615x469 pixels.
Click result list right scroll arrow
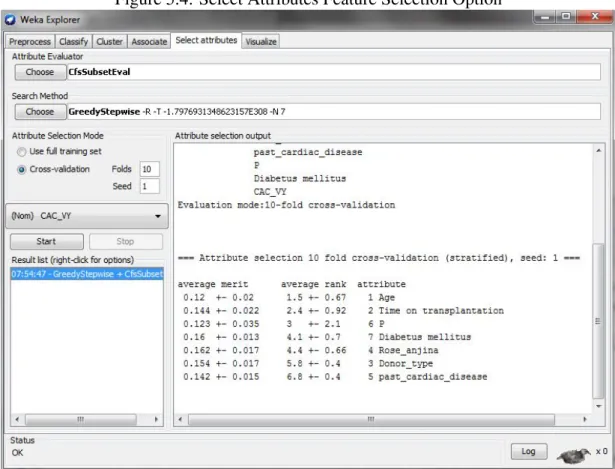click(156, 419)
